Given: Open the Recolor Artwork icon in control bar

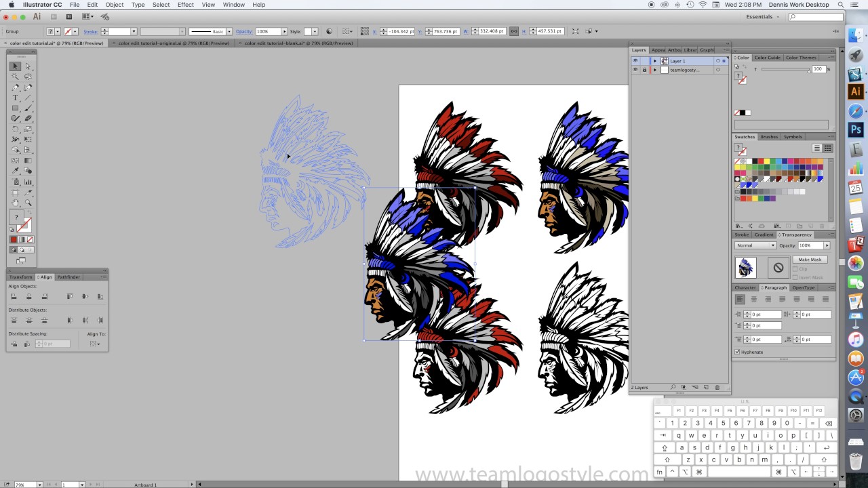Looking at the screenshot, I should (329, 31).
